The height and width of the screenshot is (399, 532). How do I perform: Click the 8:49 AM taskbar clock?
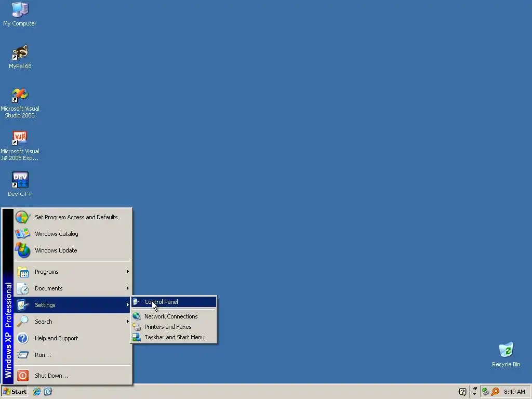click(x=514, y=392)
